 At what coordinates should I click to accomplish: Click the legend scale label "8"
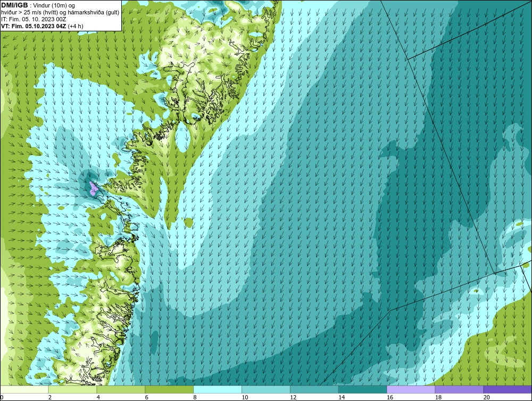pos(195,397)
